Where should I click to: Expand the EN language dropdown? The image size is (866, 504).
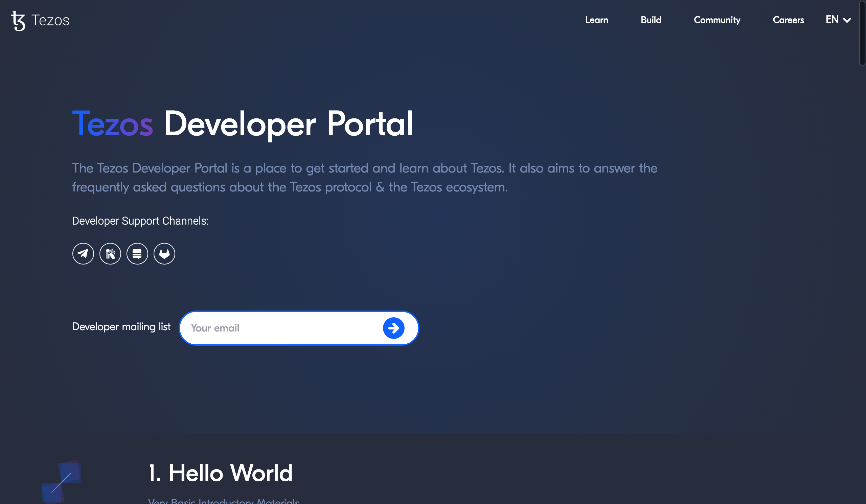838,20
